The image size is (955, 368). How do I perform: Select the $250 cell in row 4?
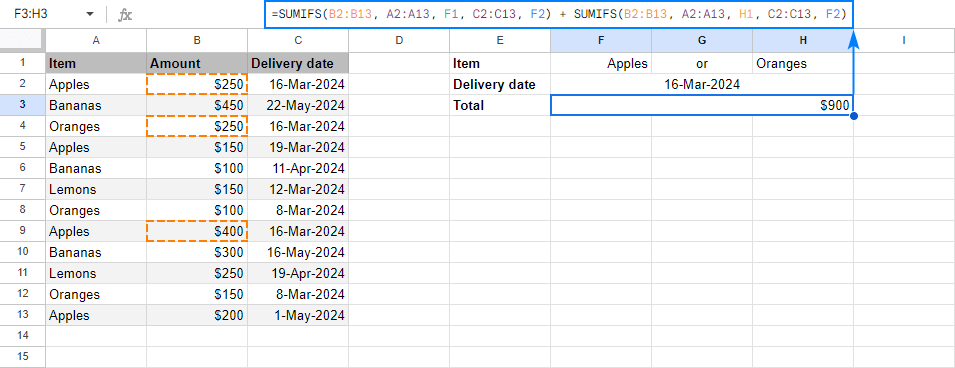coord(197,126)
